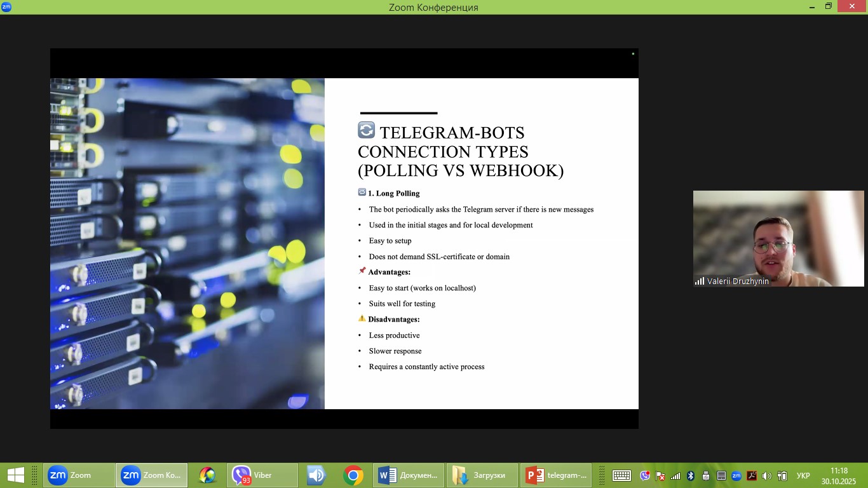Close the Zoom Конференция window
868x488 pixels.
click(852, 7)
